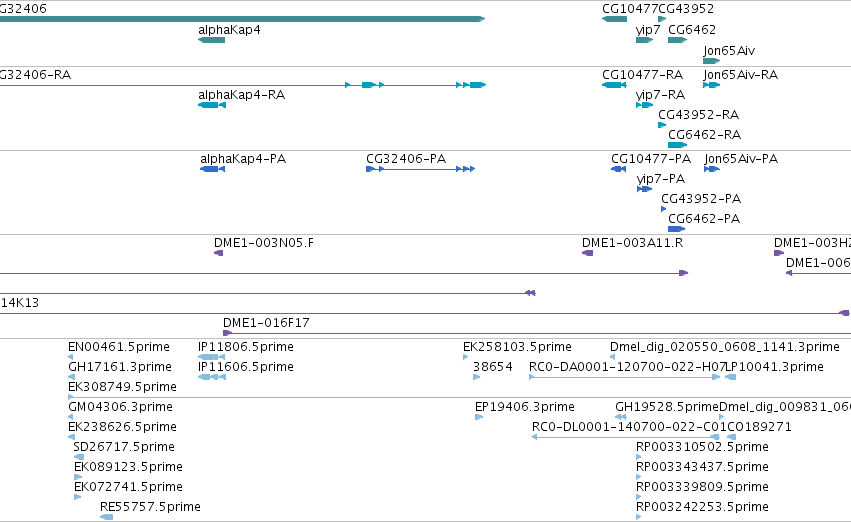
Task: Select the Dmel_dig_020550_0608_1141.3prime feature
Action: tap(612, 357)
